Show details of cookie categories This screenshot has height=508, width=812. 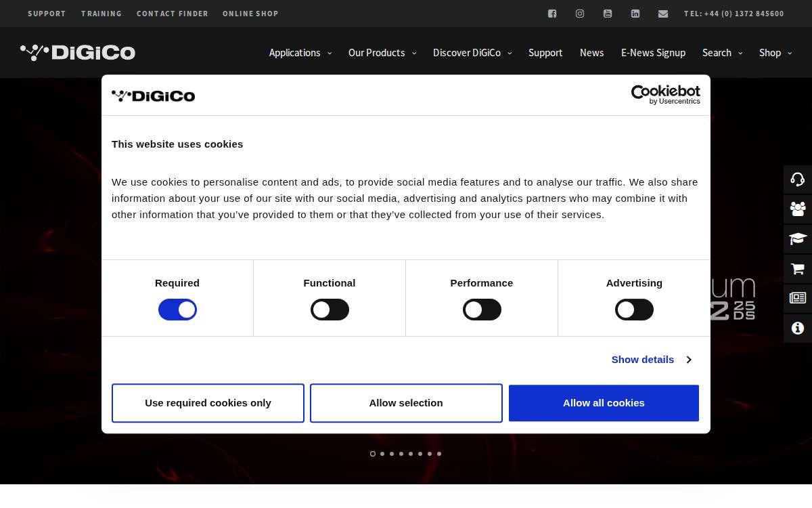[651, 360]
